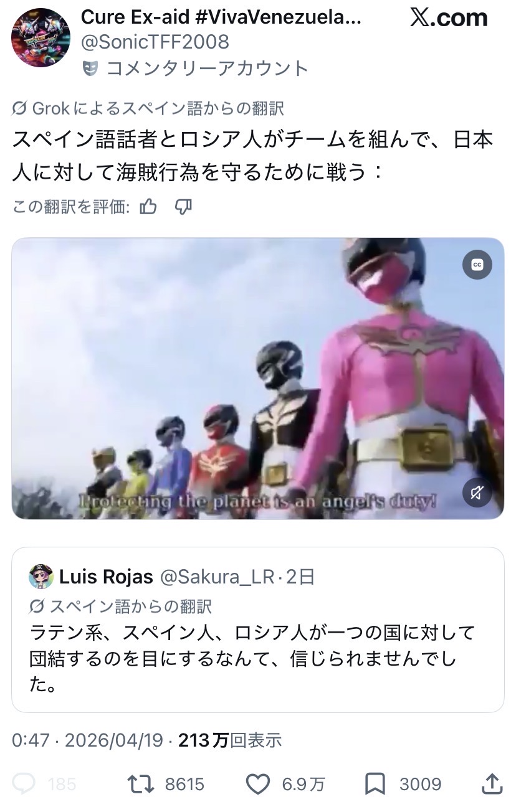
Task: Unmute the video with the speaker icon
Action: pyautogui.click(x=477, y=493)
